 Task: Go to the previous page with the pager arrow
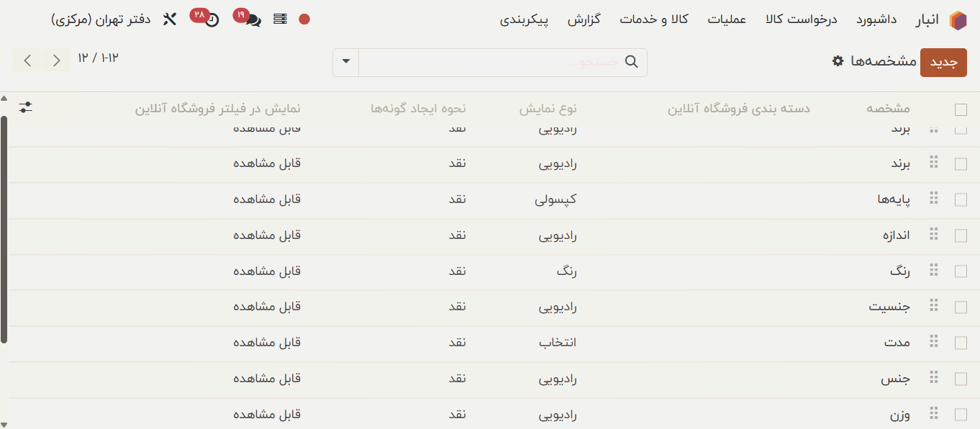point(27,60)
